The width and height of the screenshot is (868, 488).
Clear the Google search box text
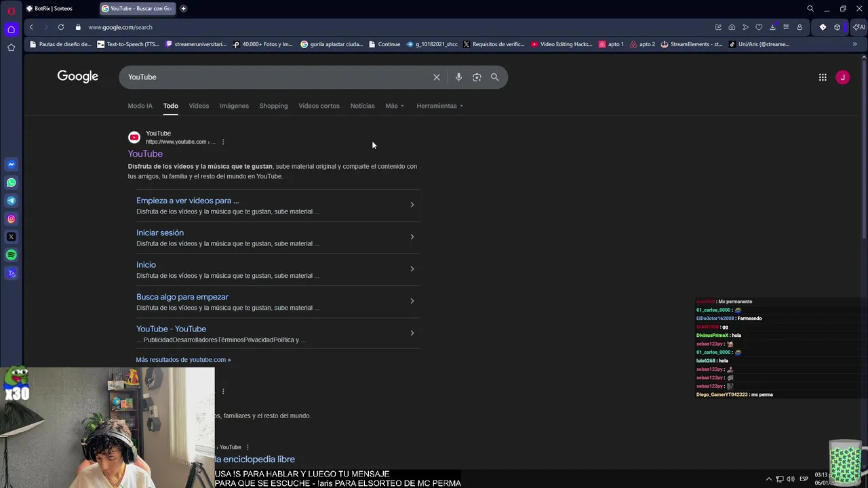pyautogui.click(x=437, y=77)
